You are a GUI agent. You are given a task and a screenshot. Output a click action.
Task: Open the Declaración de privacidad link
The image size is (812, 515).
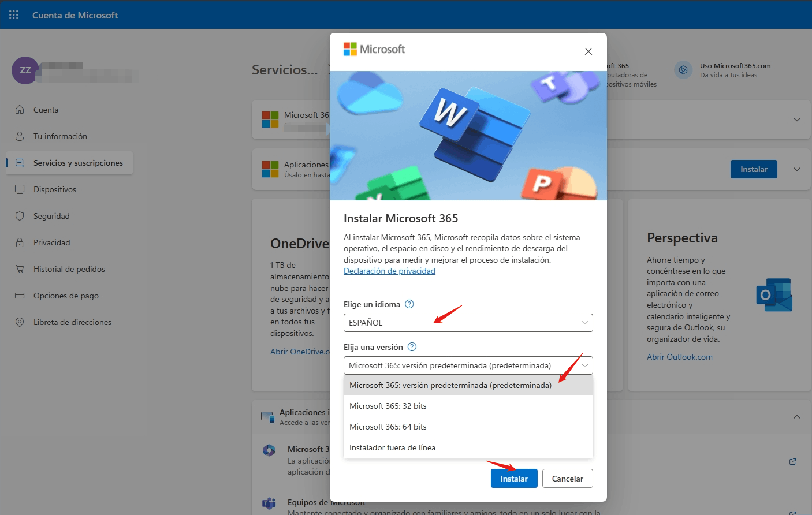click(x=389, y=271)
